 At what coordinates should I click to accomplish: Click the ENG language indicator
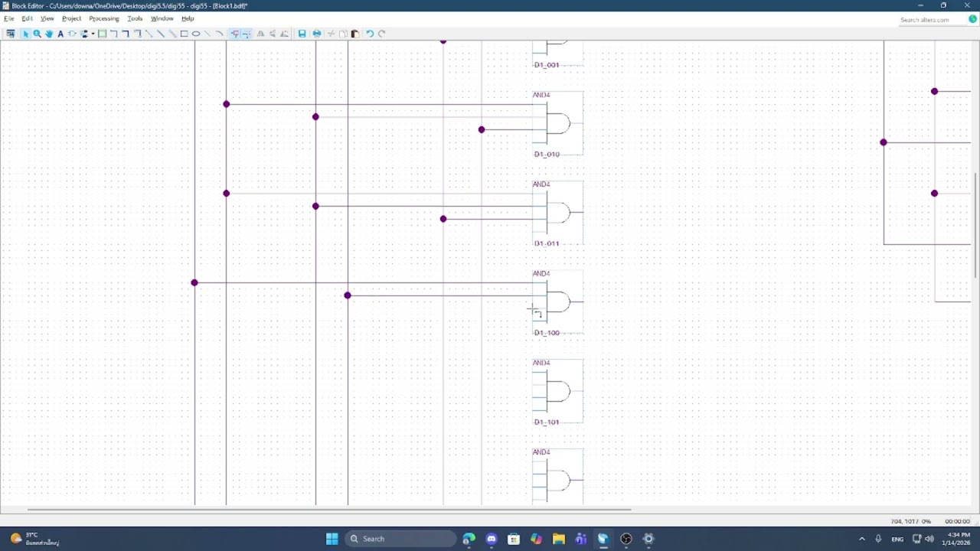[897, 539]
